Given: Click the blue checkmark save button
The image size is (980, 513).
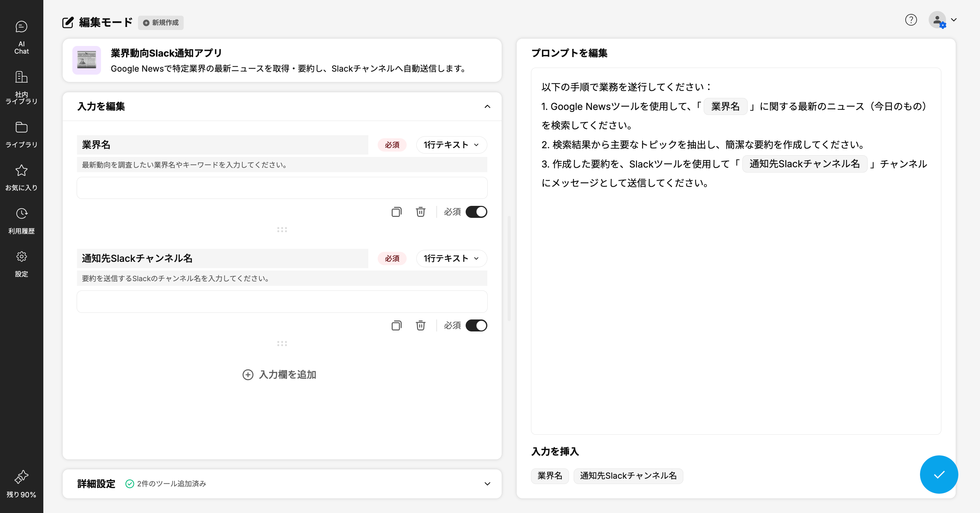Looking at the screenshot, I should [x=939, y=474].
